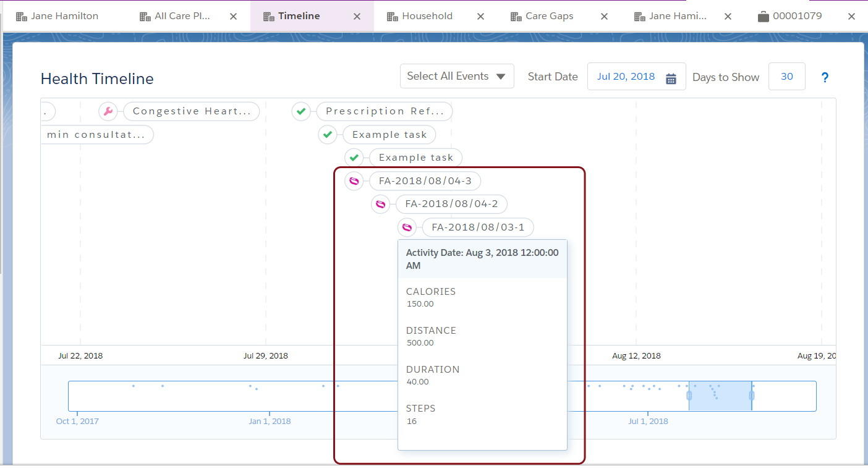
Task: Open the Prescription Refill event label
Action: (x=384, y=111)
